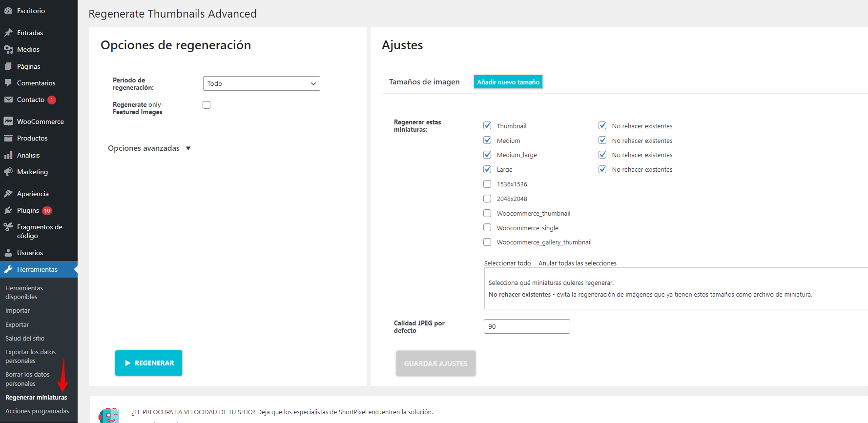Check the Woocommerce_single checkbox

(x=487, y=227)
